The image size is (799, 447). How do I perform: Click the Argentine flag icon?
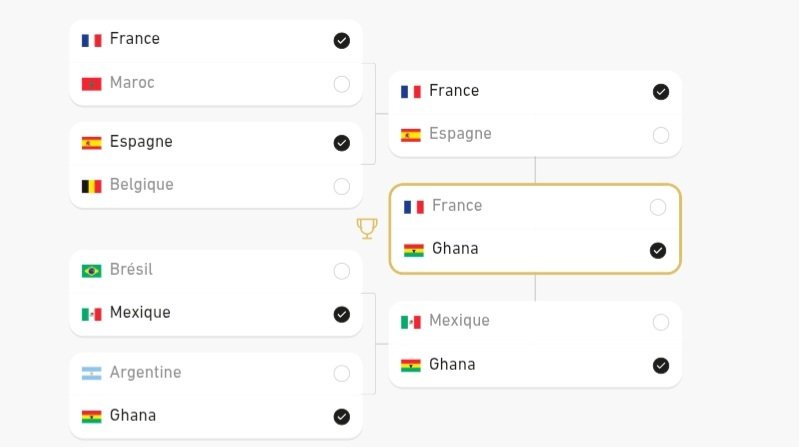click(92, 374)
